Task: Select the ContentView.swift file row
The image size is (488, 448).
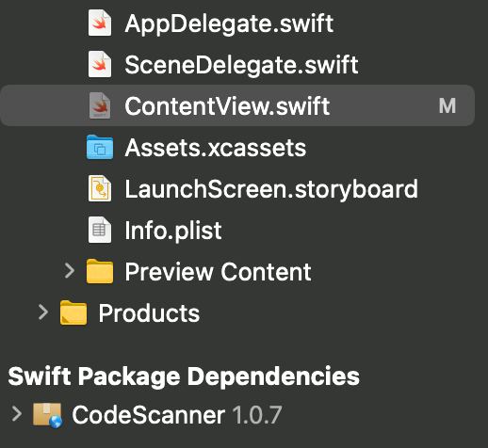Action: coord(237,105)
